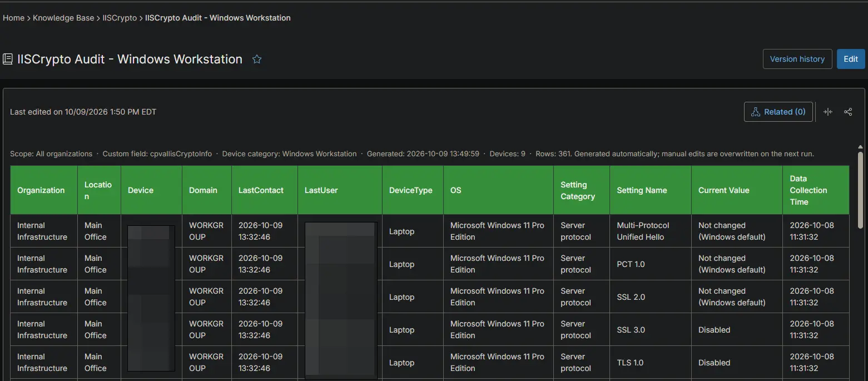The height and width of the screenshot is (381, 868).
Task: Click the Not changed value in the PCT 1.0 row
Action: pyautogui.click(x=732, y=264)
